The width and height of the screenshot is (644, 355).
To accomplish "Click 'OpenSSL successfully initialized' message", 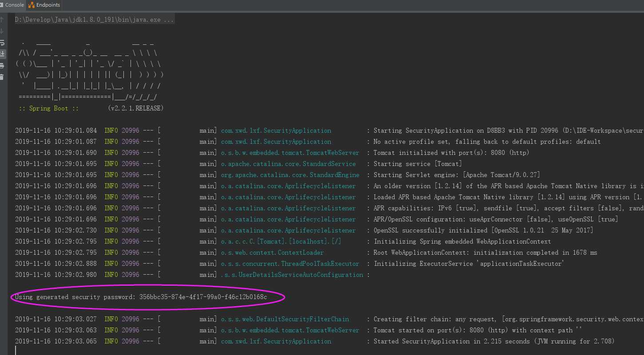I will coord(483,230).
